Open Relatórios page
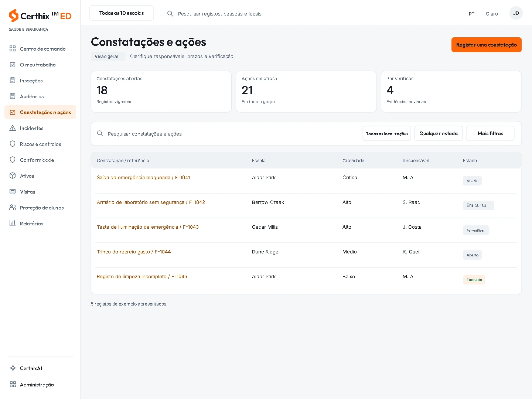Screen dimensions: 532x399 (x=40, y=223)
